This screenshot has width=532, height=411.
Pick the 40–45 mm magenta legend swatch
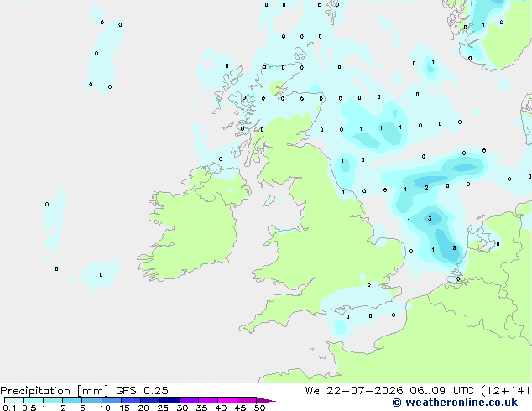coord(227,400)
